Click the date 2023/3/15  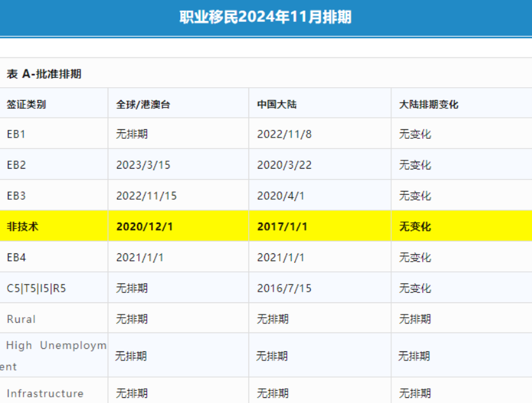tap(143, 165)
